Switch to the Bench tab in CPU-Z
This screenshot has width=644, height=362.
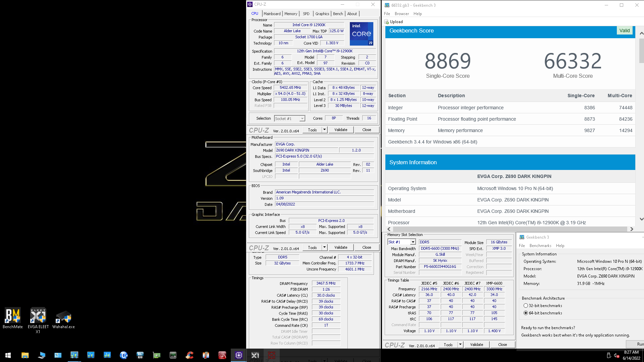pyautogui.click(x=338, y=14)
